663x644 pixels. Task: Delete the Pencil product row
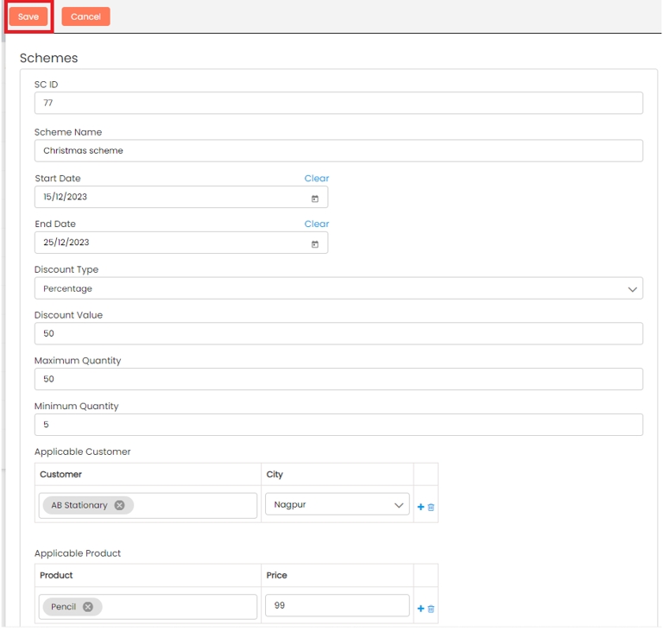point(432,609)
